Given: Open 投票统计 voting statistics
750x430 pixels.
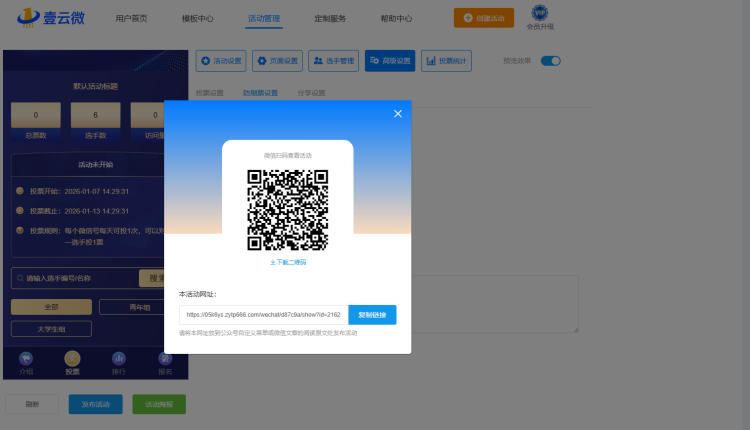Looking at the screenshot, I should (x=446, y=61).
